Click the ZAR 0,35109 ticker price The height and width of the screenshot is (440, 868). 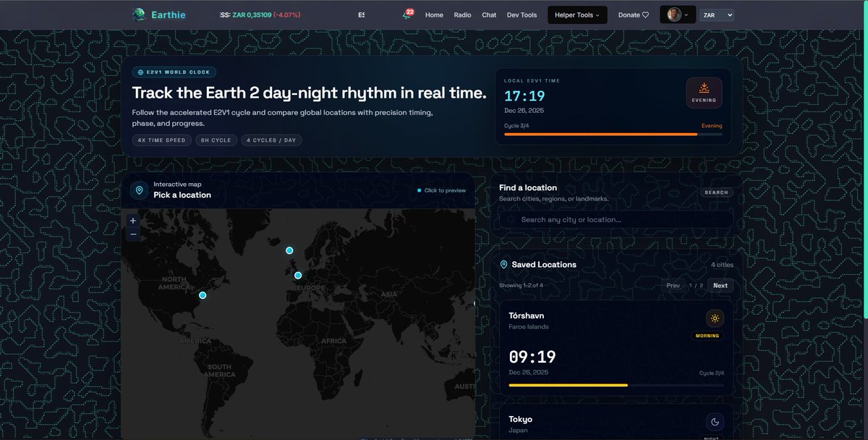pos(251,14)
